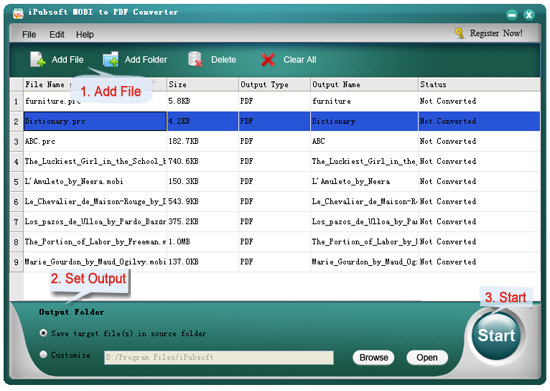
Task: Open the File menu
Action: (29, 34)
